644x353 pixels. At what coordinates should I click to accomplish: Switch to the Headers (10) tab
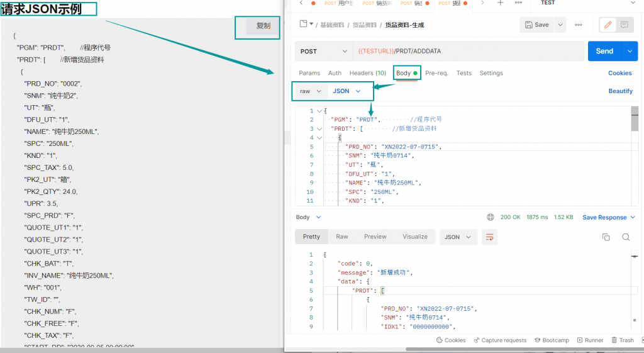coord(367,73)
